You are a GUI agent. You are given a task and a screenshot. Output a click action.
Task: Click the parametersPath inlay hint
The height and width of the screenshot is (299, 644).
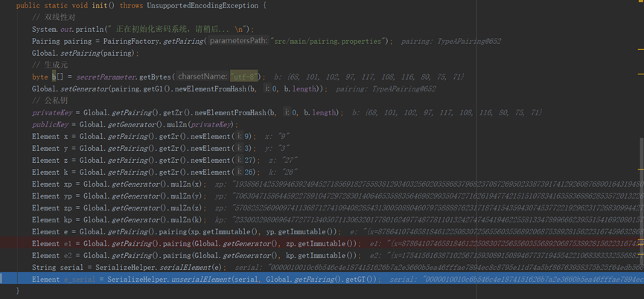pyautogui.click(x=239, y=42)
